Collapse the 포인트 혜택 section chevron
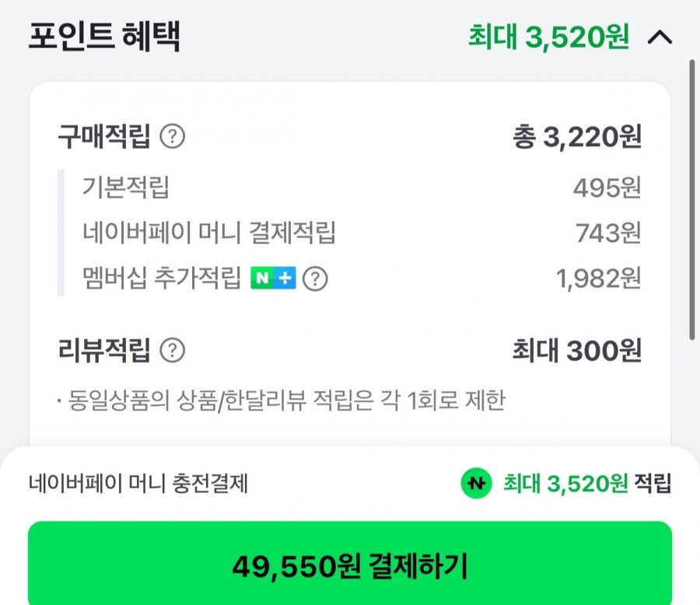700x605 pixels. tap(660, 37)
